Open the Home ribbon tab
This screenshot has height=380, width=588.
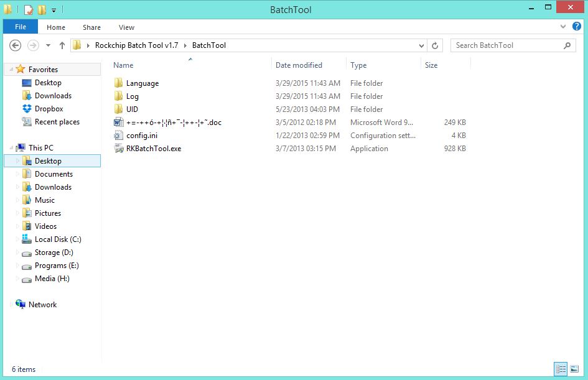56,27
